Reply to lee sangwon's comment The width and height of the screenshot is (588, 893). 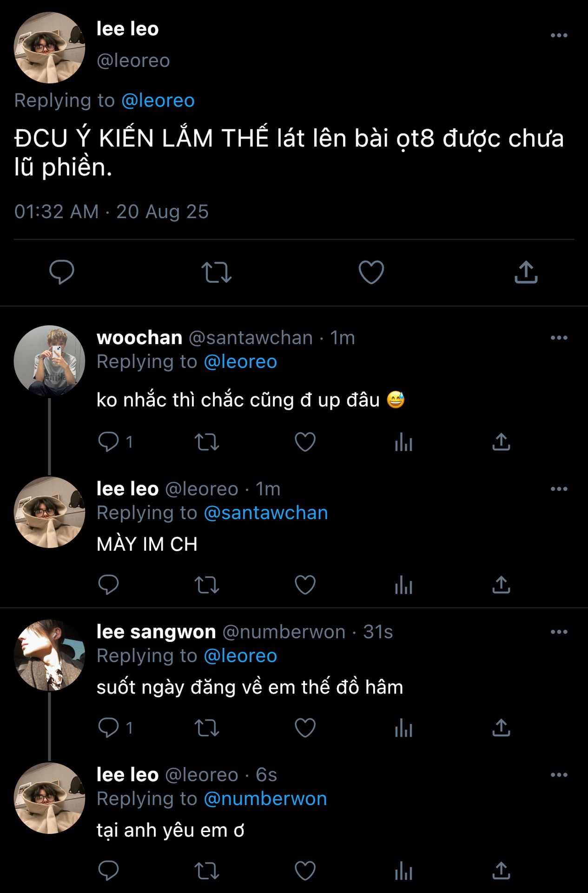(x=109, y=727)
